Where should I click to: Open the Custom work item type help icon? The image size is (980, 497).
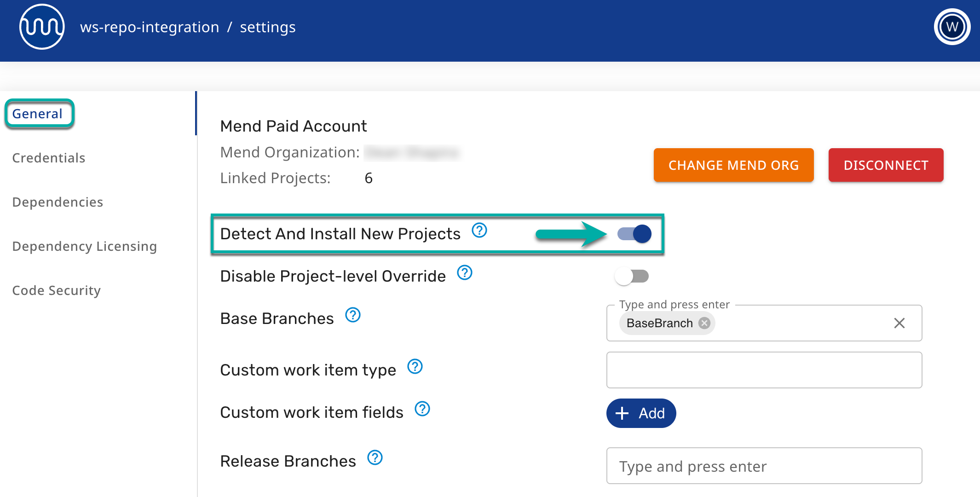415,367
